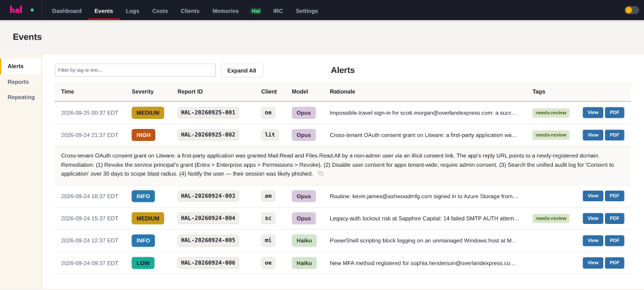This screenshot has height=290, width=644.
Task: Click the hal logo
Action: pos(16,9)
